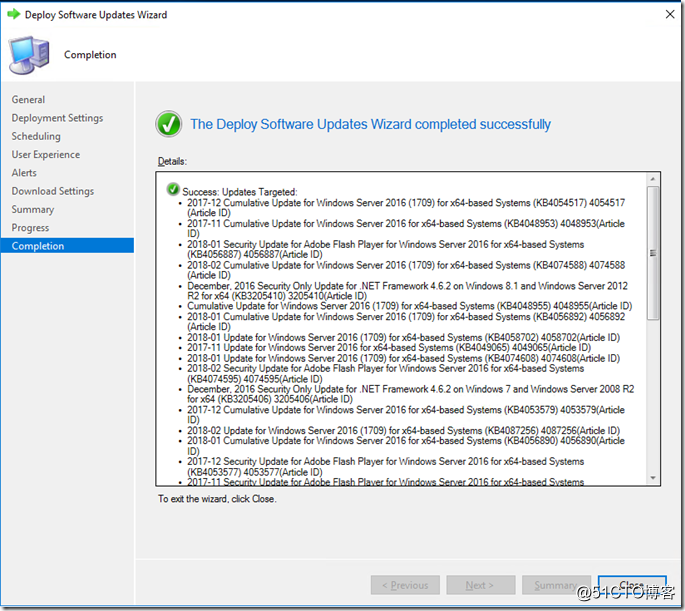Select Download Settings in the sidebar
This screenshot has width=685, height=611.
[x=53, y=191]
